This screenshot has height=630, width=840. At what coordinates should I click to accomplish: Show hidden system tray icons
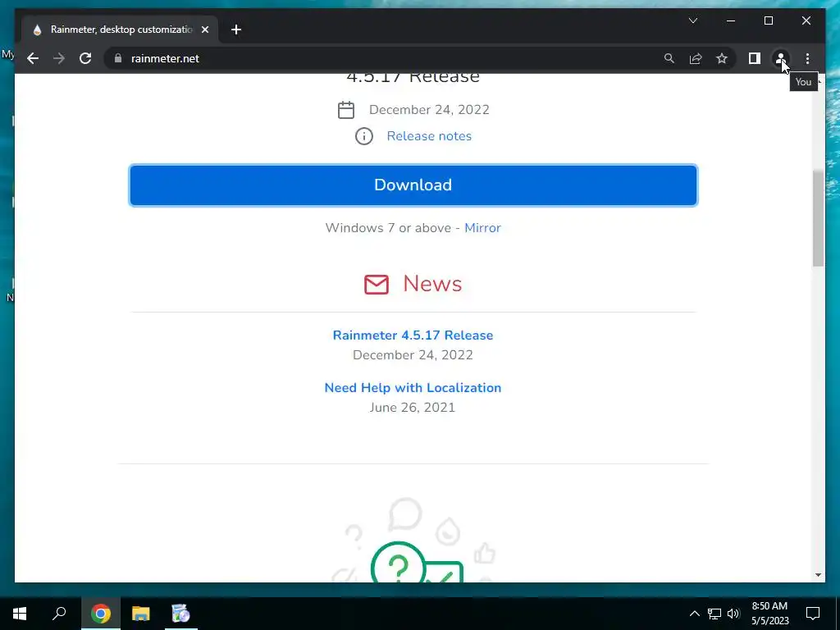pyautogui.click(x=694, y=614)
